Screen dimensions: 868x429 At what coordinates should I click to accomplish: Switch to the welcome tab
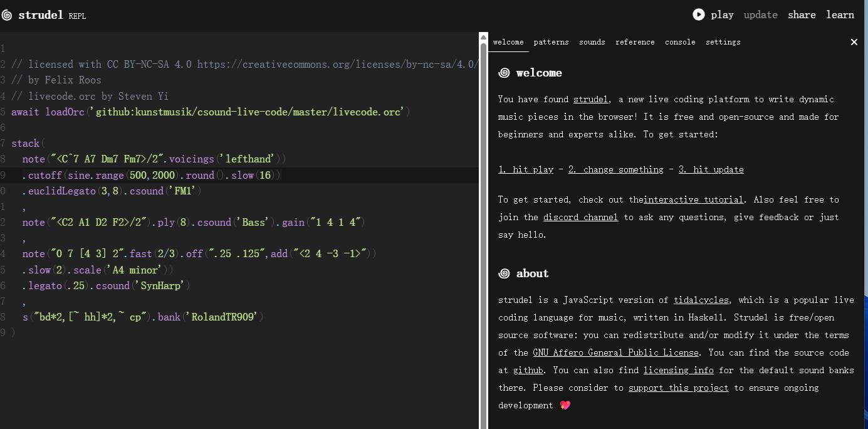coord(508,42)
